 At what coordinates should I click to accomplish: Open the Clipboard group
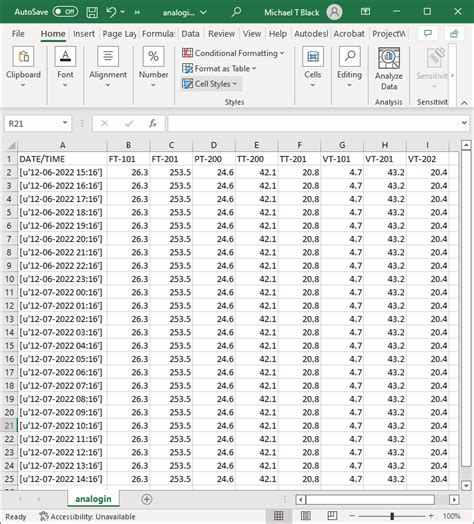click(x=23, y=67)
